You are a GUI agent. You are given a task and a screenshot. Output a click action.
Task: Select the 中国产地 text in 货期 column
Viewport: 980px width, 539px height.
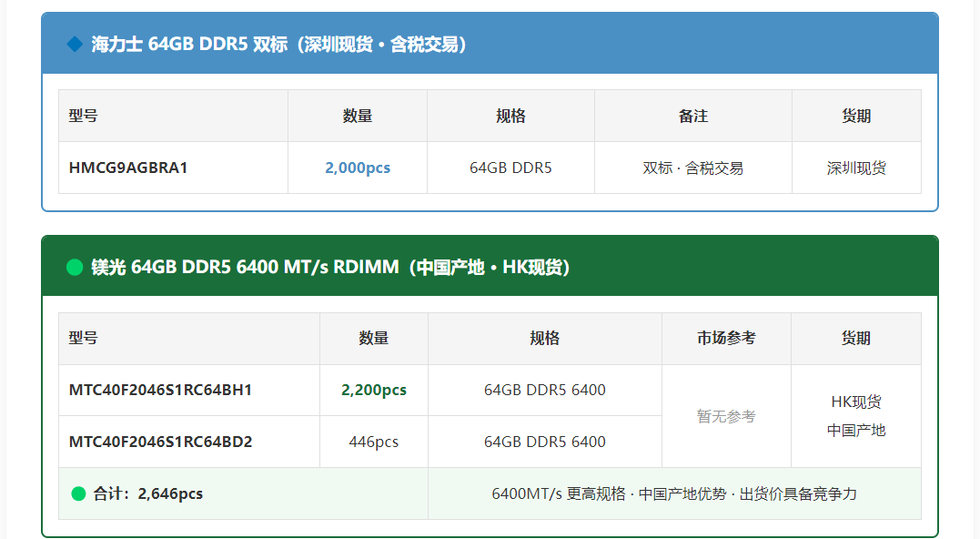point(855,431)
